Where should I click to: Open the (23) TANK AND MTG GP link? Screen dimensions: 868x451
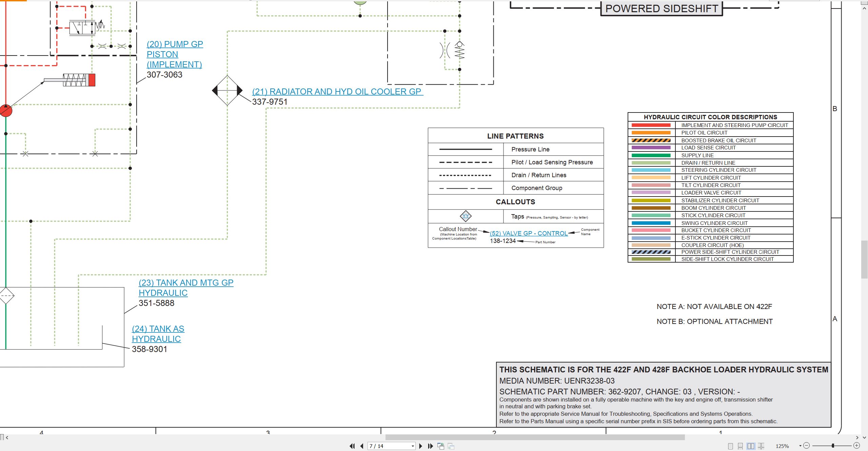coord(186,288)
